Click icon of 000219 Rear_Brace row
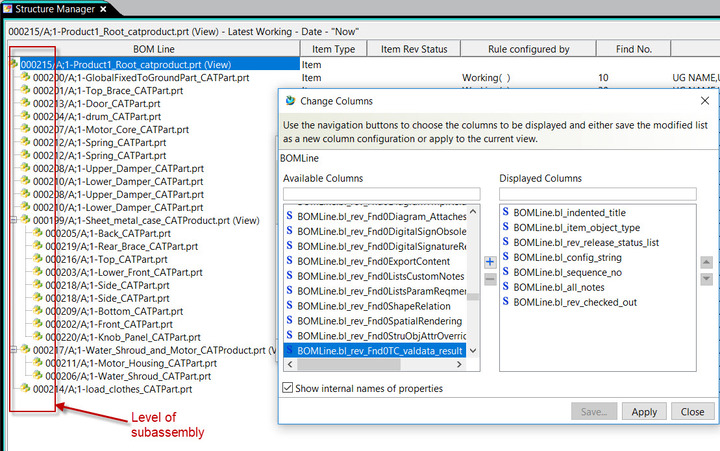Image resolution: width=720 pixels, height=451 pixels. (38, 245)
